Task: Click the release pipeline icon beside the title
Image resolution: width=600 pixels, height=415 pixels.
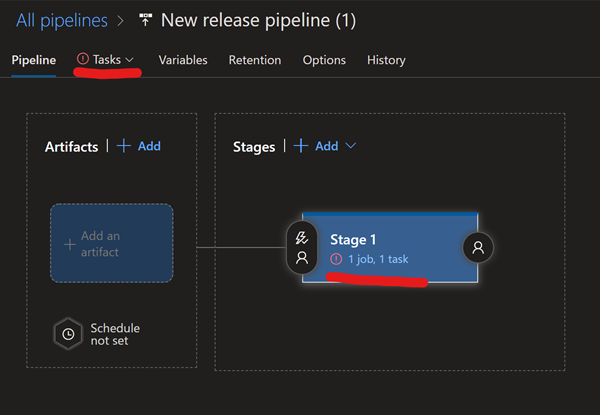Action: coord(146,20)
